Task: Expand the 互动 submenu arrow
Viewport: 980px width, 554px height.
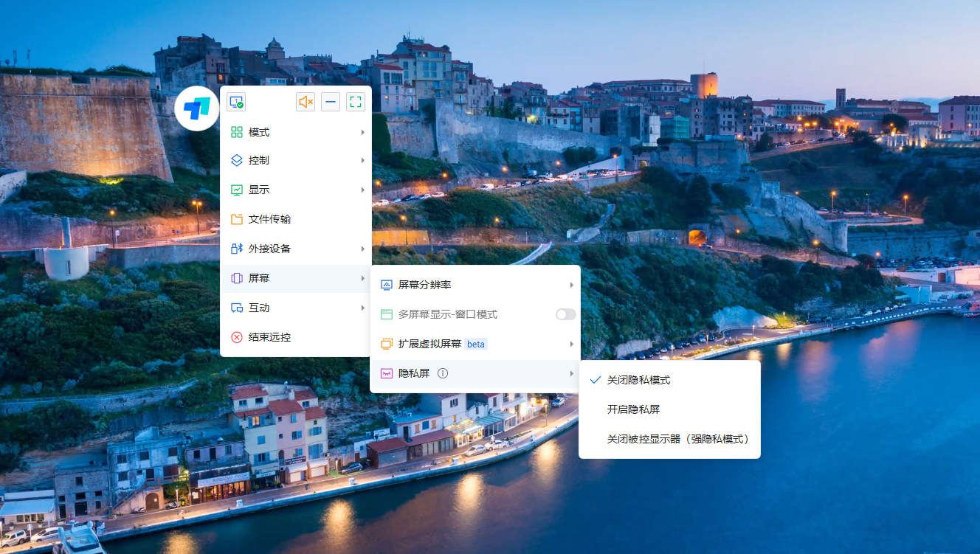Action: (362, 308)
